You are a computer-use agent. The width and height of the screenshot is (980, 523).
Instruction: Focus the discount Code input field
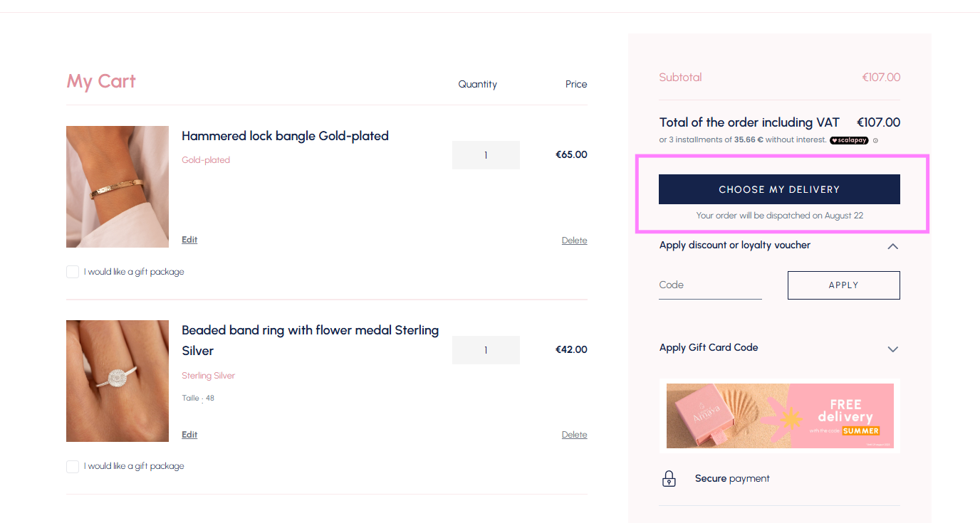[x=710, y=285]
